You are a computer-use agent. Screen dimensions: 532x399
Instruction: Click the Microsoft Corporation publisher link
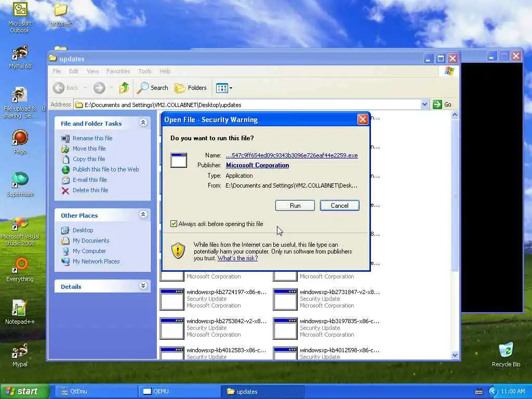[x=258, y=165]
